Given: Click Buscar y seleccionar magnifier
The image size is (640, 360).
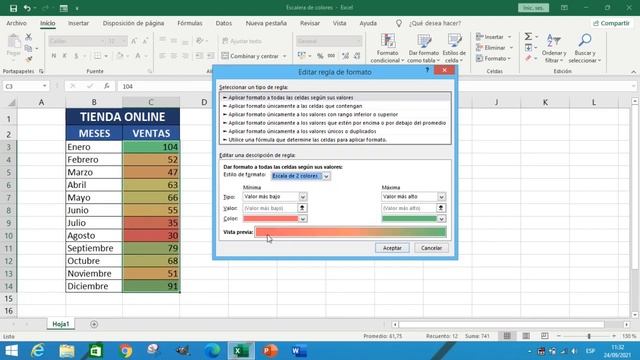Looking at the screenshot, I should (585, 40).
